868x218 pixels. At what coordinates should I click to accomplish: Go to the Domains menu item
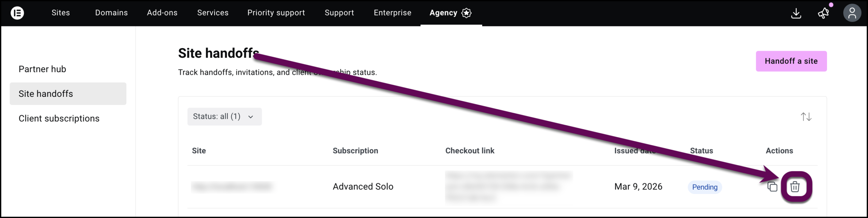click(x=111, y=13)
